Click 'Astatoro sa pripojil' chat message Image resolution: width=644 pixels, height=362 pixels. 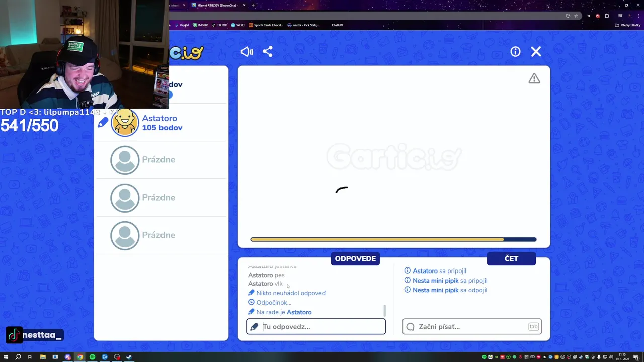point(435,271)
